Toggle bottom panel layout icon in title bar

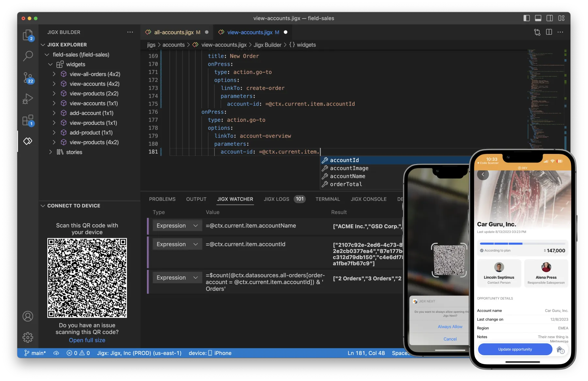tap(538, 18)
